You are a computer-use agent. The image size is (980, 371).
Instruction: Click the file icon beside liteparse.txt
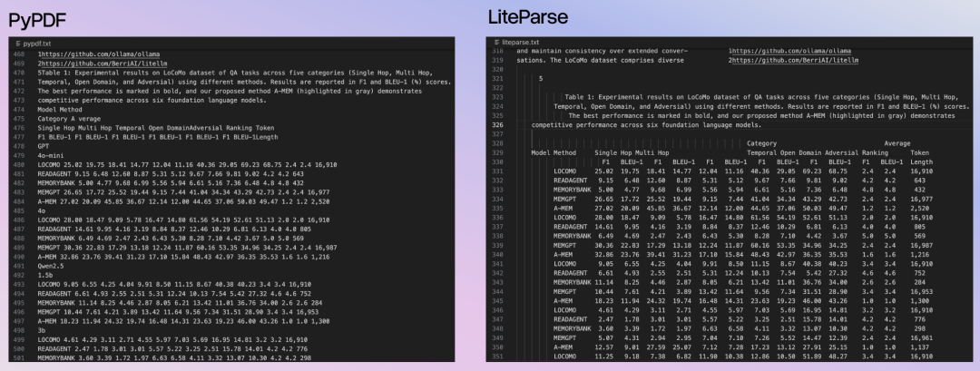tap(497, 43)
